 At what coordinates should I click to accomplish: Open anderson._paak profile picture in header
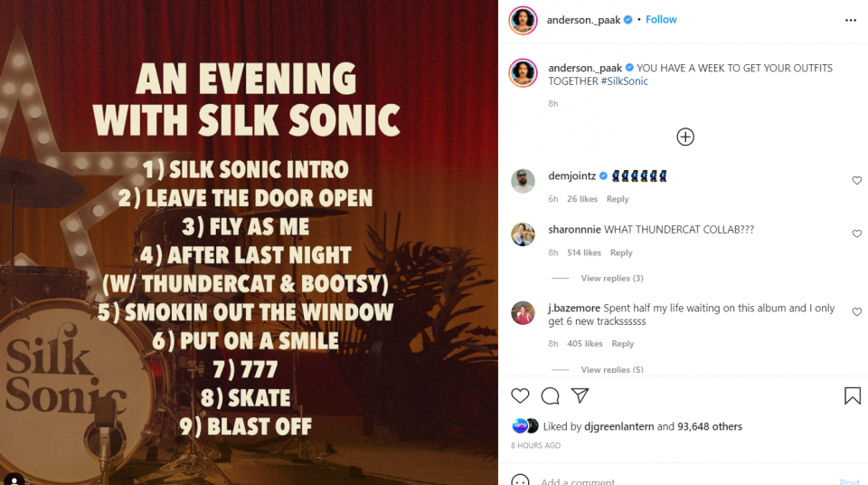point(524,21)
